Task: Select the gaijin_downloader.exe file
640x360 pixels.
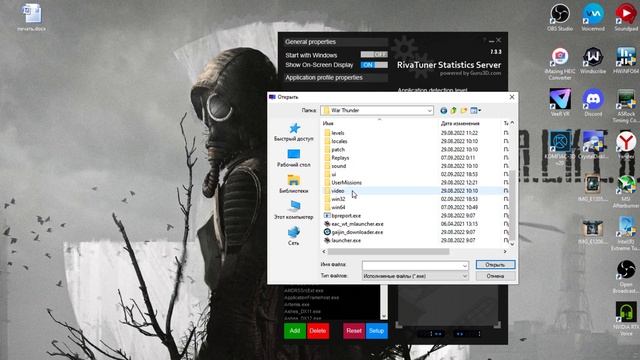Action: tap(357, 232)
